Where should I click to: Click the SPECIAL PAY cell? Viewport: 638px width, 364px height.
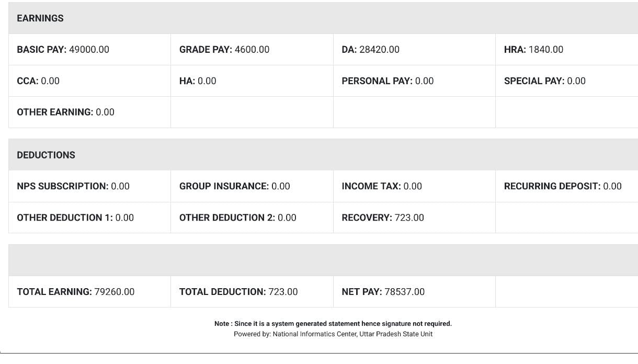tap(544, 81)
